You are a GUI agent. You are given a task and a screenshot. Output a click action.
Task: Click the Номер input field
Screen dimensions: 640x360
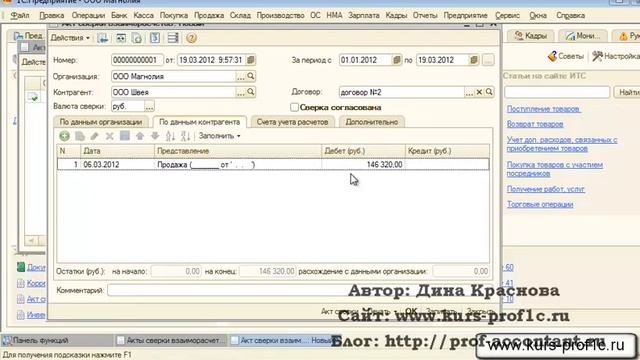pos(137,60)
